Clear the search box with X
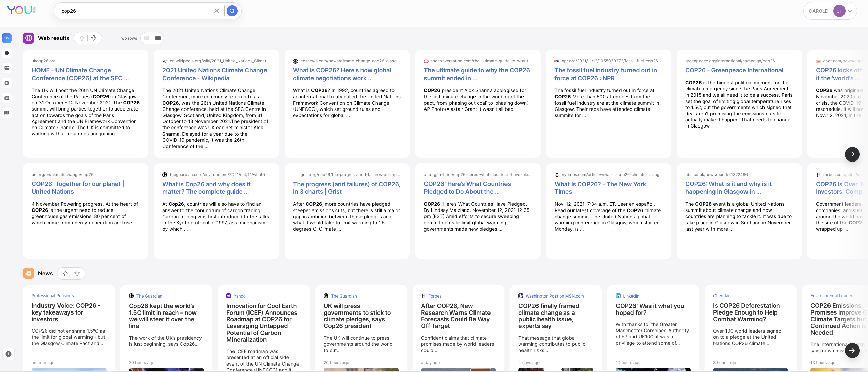Screen dimensions: 868x372 [216, 11]
